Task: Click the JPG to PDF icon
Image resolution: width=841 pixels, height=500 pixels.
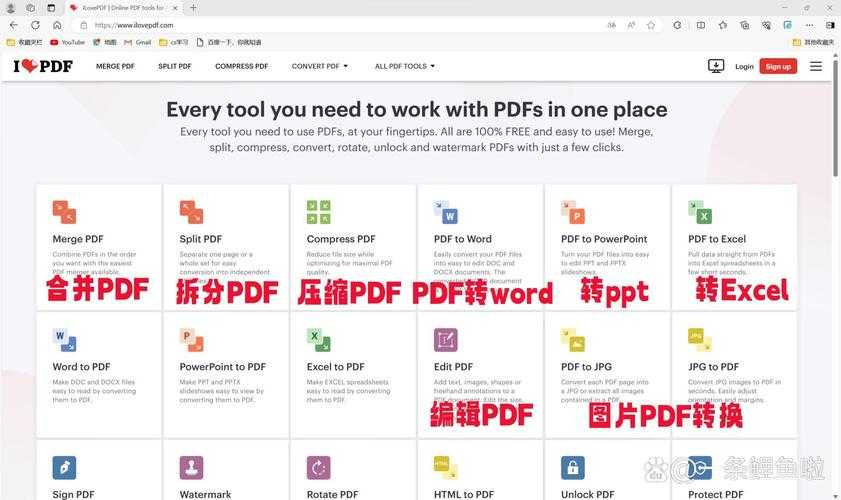Action: pyautogui.click(x=699, y=340)
